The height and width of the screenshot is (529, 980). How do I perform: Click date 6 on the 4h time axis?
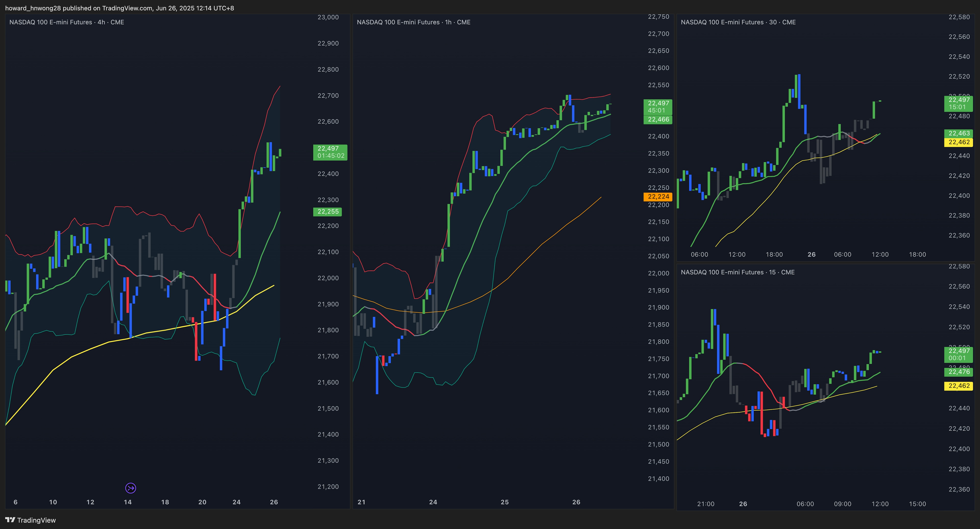[16, 502]
